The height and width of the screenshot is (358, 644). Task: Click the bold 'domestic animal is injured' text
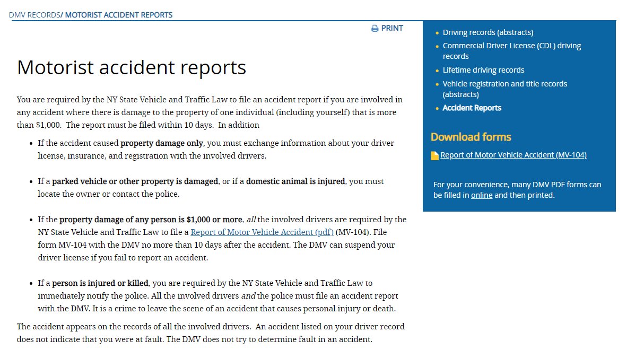click(x=296, y=181)
